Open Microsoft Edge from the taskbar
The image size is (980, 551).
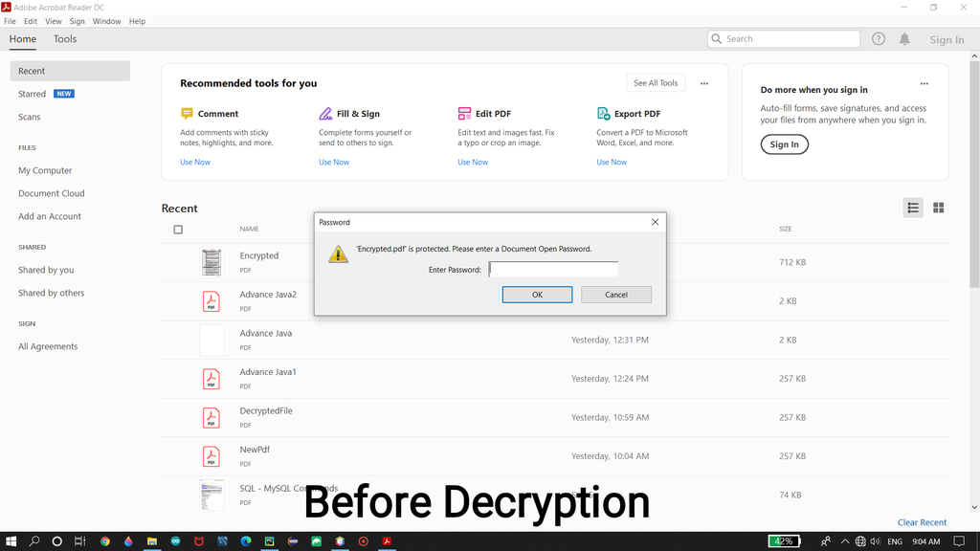246,541
